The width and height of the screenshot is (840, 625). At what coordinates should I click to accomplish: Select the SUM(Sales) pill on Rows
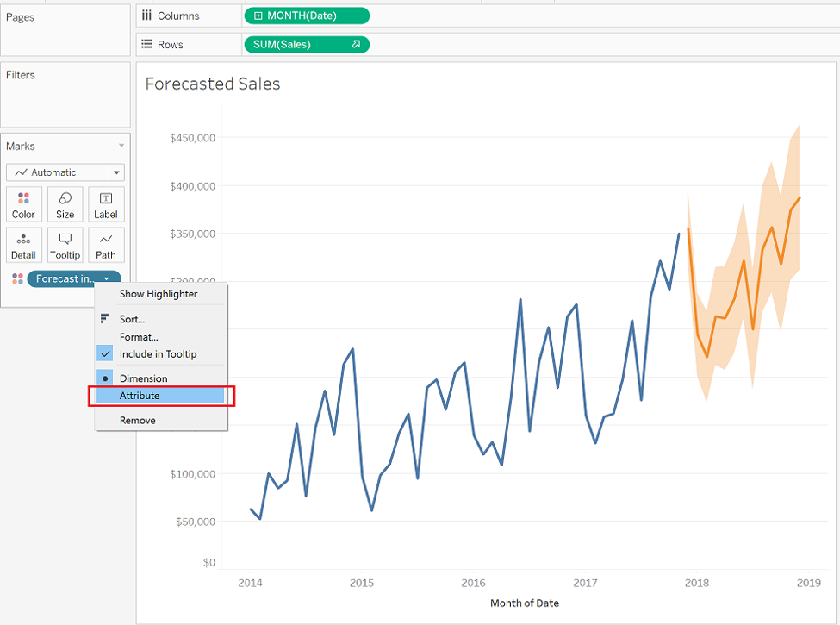[x=299, y=44]
